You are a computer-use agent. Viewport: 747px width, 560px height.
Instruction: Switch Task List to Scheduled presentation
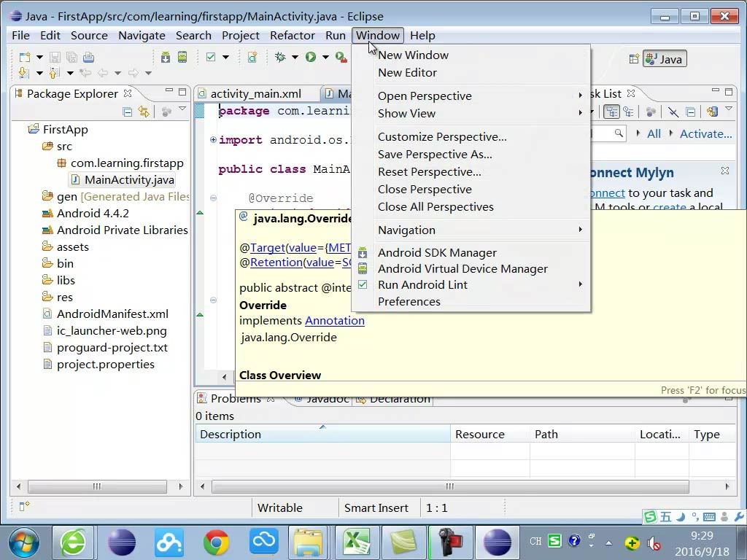click(628, 112)
